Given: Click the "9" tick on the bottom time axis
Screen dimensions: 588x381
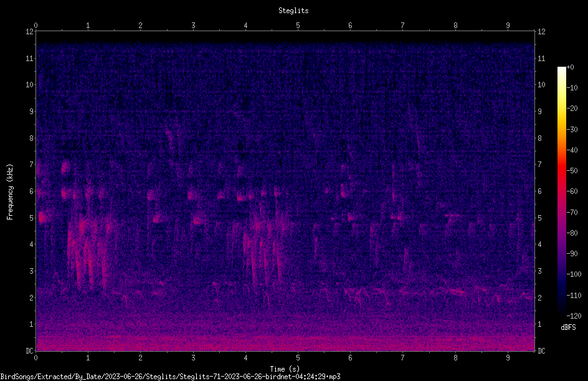Looking at the screenshot, I should pos(508,358).
